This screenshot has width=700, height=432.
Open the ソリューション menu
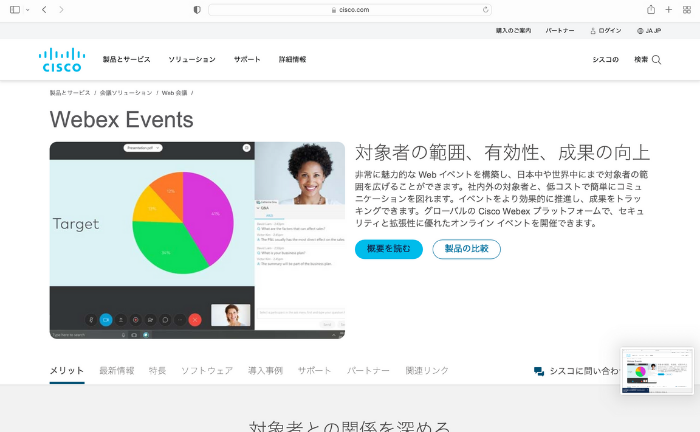tap(192, 59)
